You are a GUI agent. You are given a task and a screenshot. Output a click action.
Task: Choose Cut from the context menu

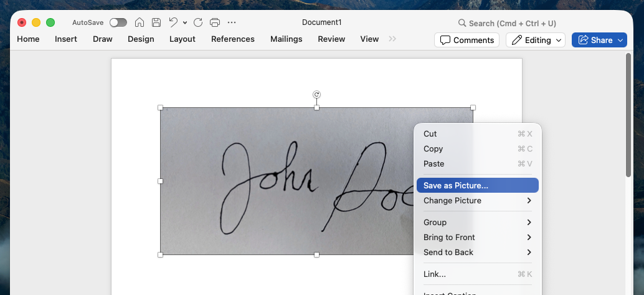coord(478,133)
